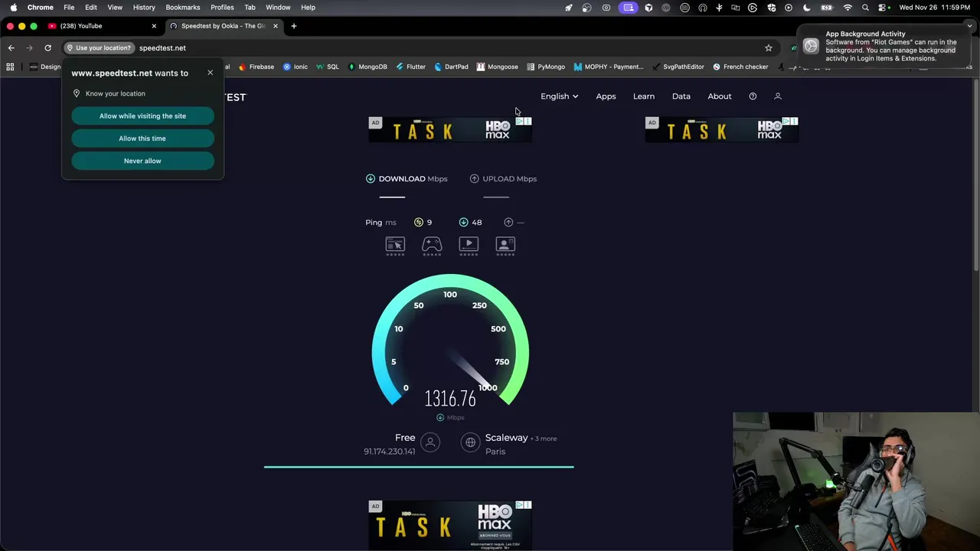The height and width of the screenshot is (551, 980).
Task: Open the Chrome History menu
Action: [x=144, y=8]
